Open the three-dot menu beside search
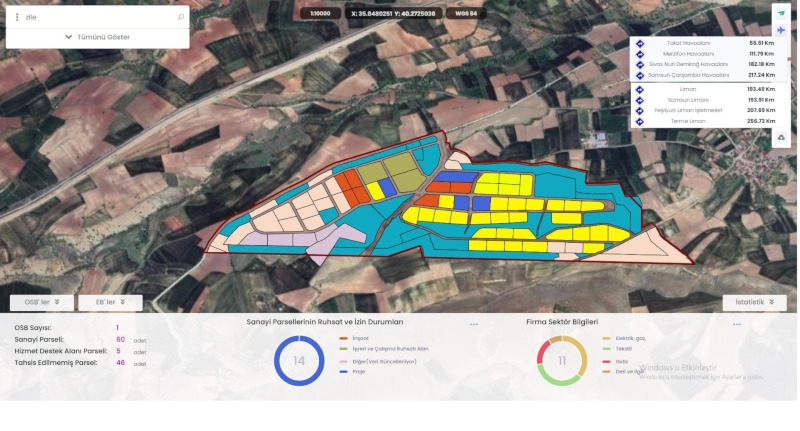The image size is (800, 431). 17,17
